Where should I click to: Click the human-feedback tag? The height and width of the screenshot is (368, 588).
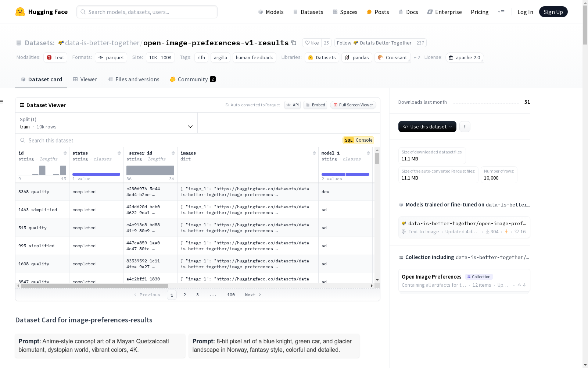click(x=254, y=57)
